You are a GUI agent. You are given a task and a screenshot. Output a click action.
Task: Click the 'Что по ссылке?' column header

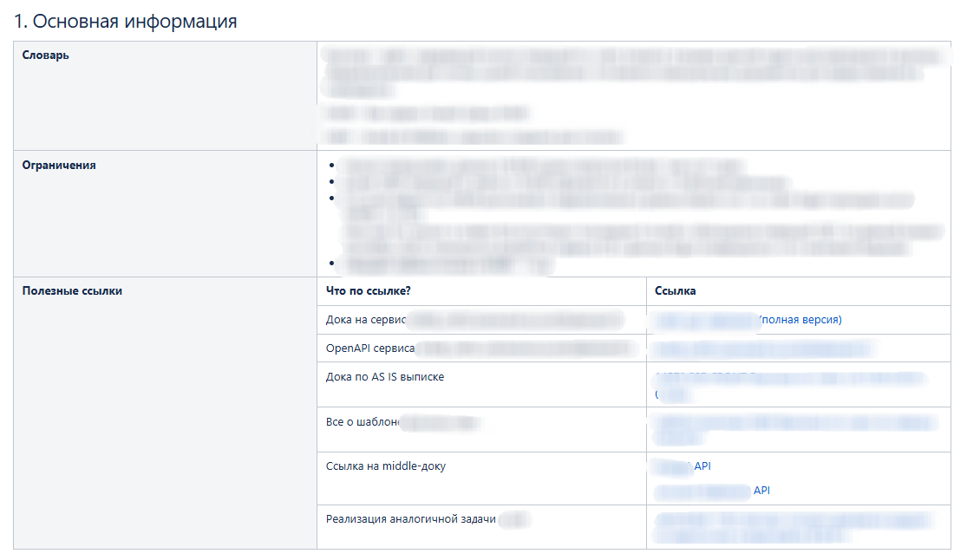pyautogui.click(x=368, y=291)
